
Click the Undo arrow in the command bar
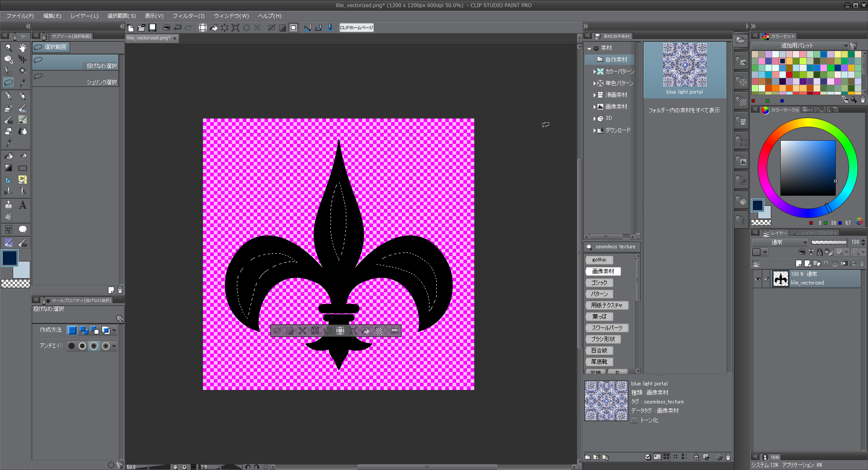tap(178, 28)
